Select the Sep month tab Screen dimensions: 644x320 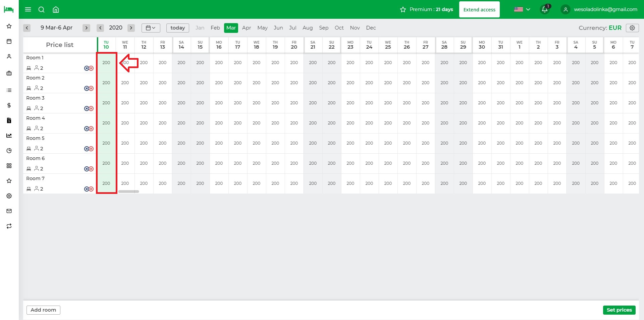(324, 28)
